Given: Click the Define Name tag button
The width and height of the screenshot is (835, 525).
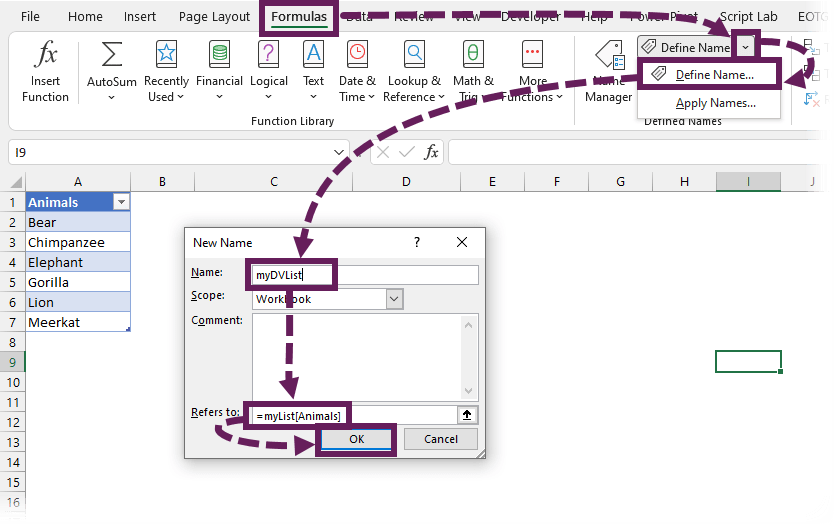Looking at the screenshot, I should (x=685, y=47).
